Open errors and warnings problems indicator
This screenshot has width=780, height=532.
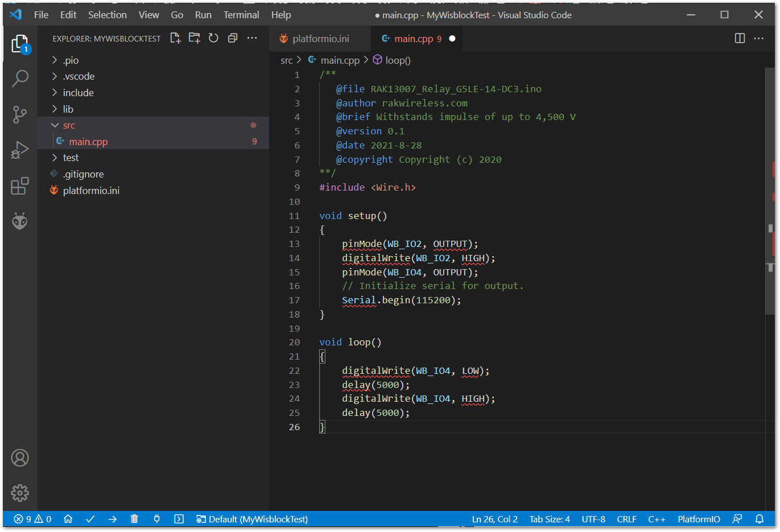(33, 519)
